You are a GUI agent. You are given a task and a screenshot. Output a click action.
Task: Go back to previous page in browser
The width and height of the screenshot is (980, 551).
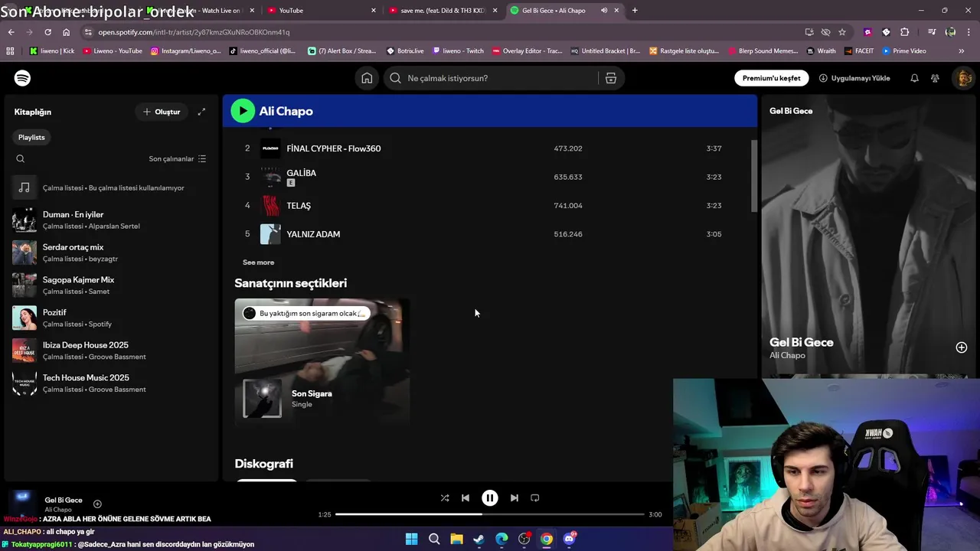tap(11, 32)
